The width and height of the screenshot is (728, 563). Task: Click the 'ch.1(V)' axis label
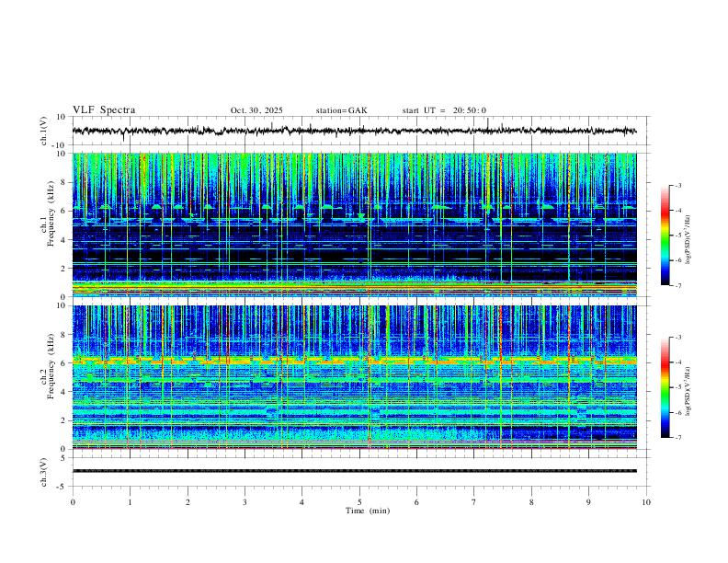(x=43, y=131)
